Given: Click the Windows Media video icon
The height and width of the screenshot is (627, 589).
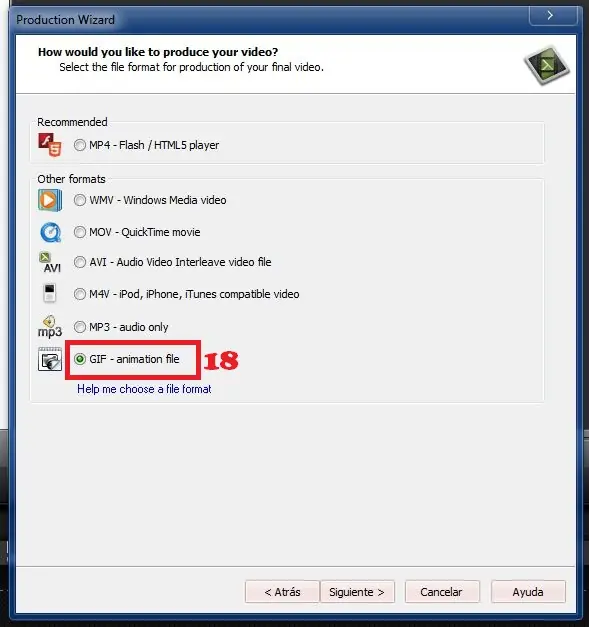Looking at the screenshot, I should click(50, 200).
